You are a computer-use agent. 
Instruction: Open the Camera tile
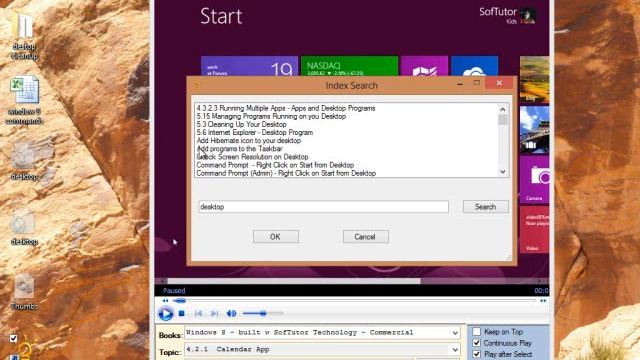point(534,180)
